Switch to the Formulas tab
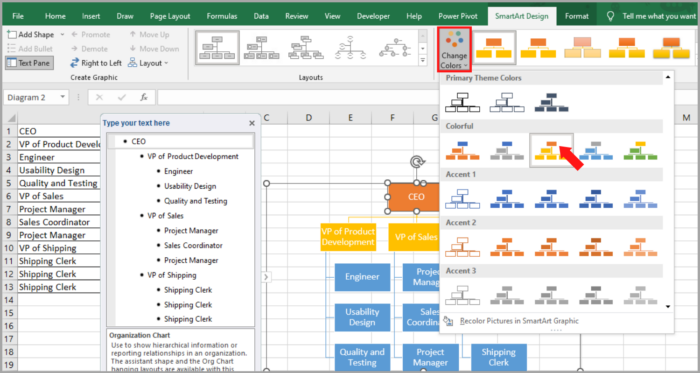 [x=222, y=16]
